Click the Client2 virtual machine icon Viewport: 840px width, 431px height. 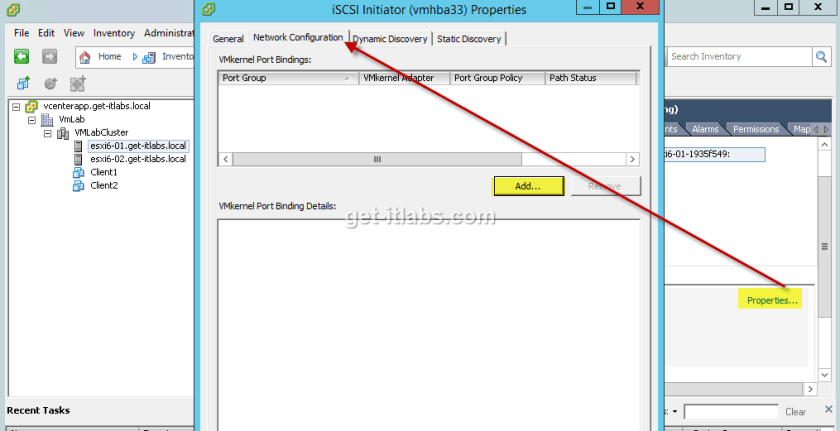[79, 186]
